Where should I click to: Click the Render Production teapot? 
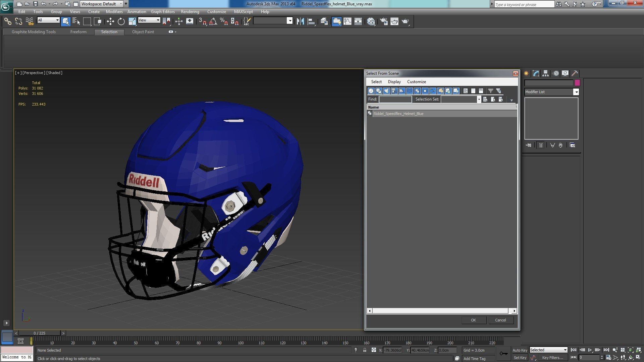click(406, 21)
